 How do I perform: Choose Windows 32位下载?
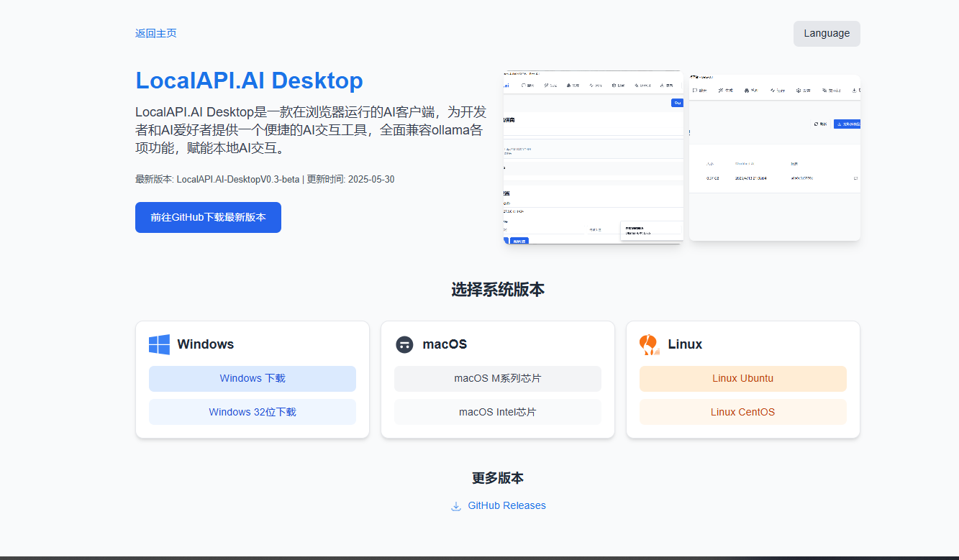pos(253,412)
